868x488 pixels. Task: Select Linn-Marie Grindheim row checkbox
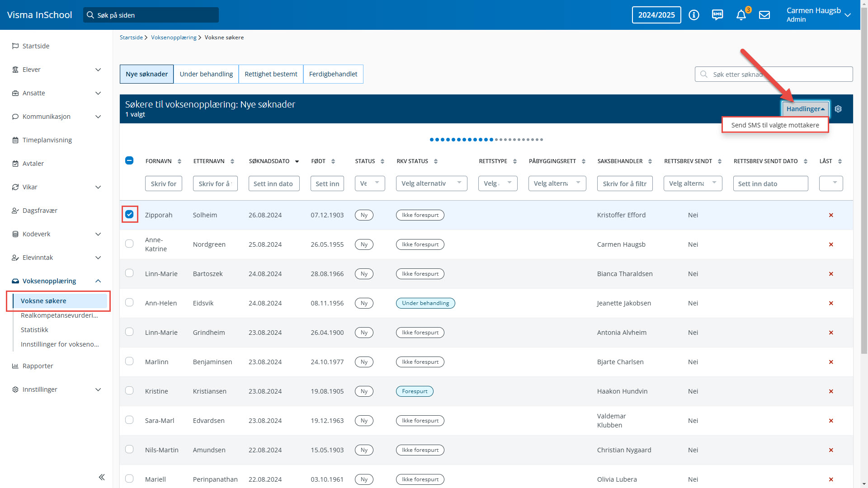129,332
